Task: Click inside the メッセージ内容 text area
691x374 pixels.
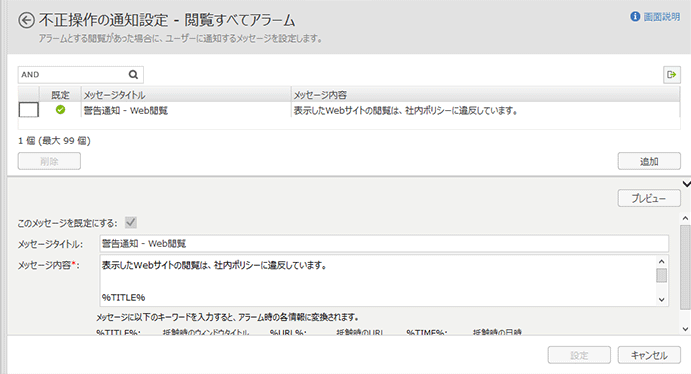Action: 378,281
